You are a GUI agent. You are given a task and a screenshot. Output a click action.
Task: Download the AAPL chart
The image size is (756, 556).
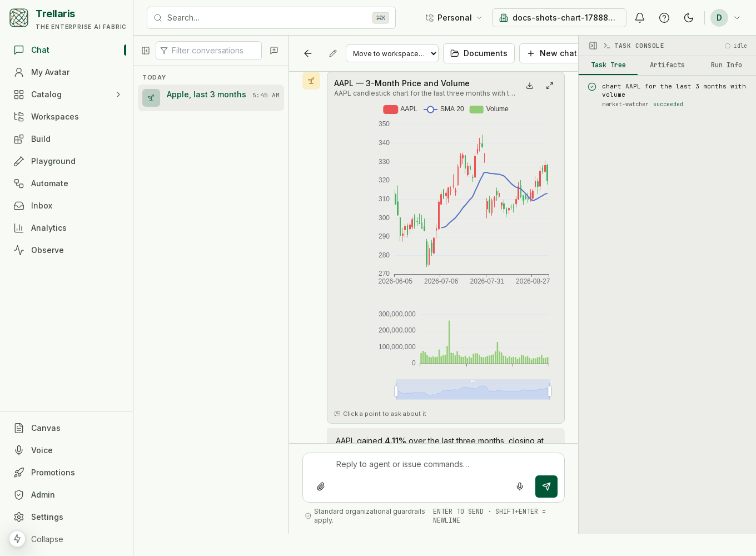coord(530,86)
